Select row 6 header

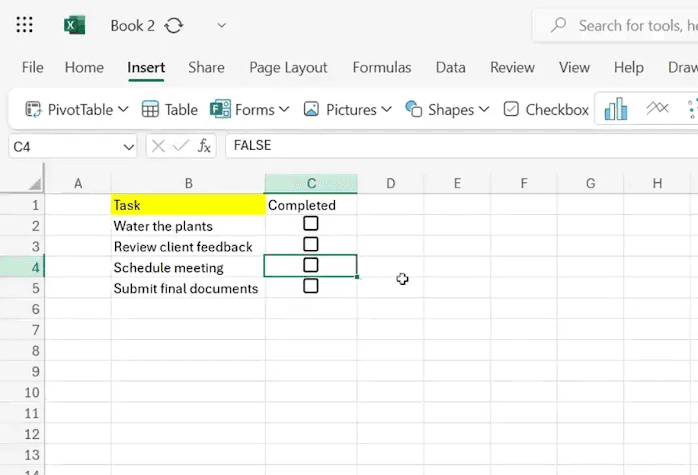tap(22, 309)
